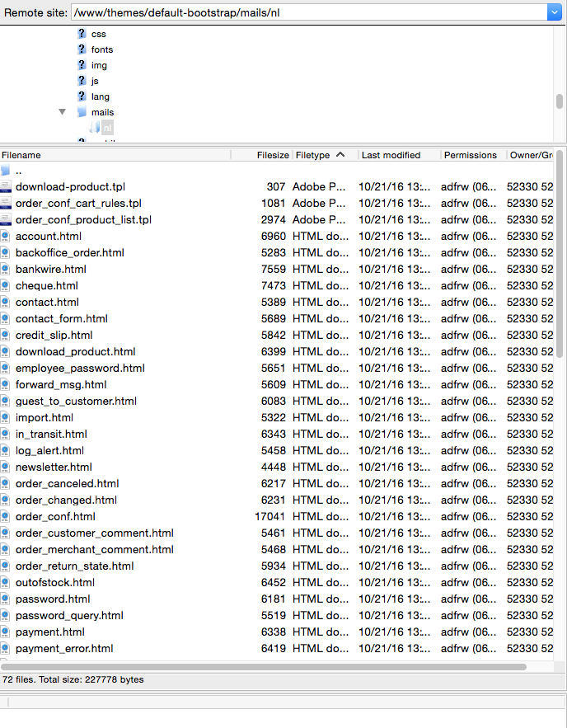The image size is (567, 728).
Task: Click bankwire.html file icon
Action: pos(5,270)
